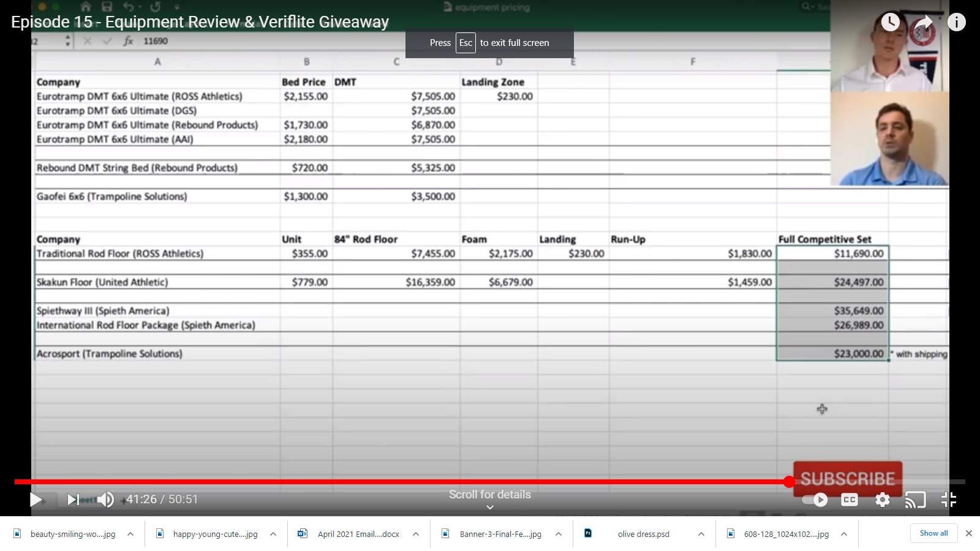The height and width of the screenshot is (551, 980).
Task: Click the formula bar cancel X icon
Action: point(88,41)
